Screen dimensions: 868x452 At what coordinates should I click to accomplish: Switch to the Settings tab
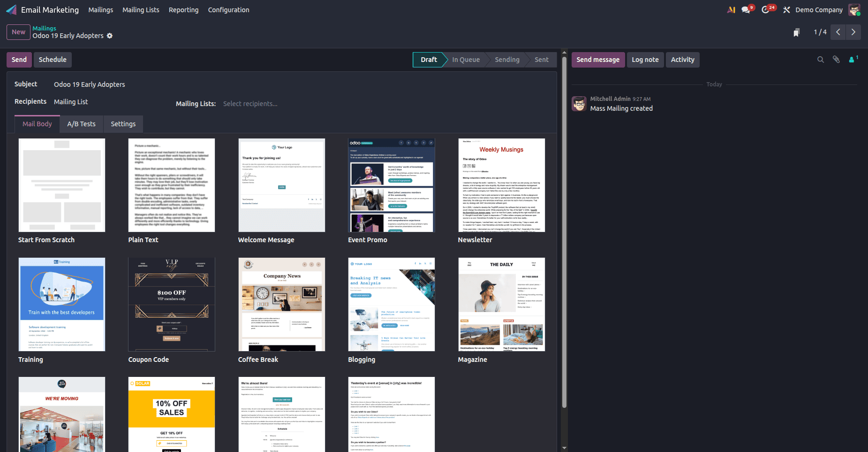coord(123,124)
